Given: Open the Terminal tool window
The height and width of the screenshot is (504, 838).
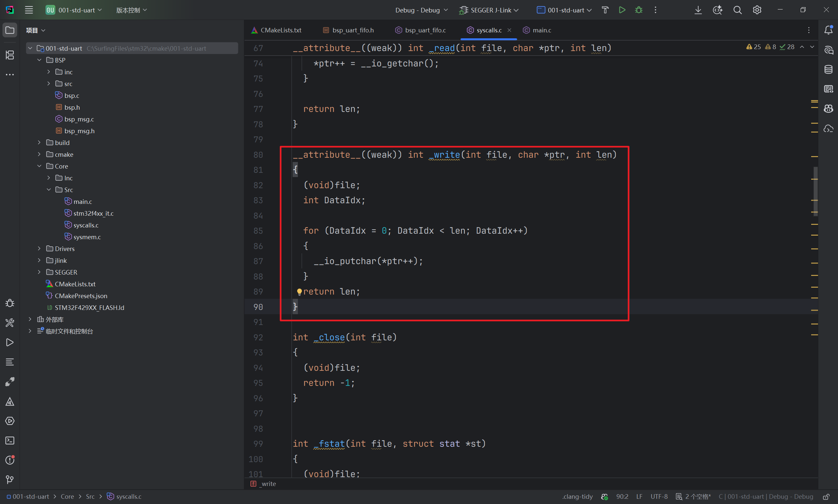Looking at the screenshot, I should [x=10, y=441].
